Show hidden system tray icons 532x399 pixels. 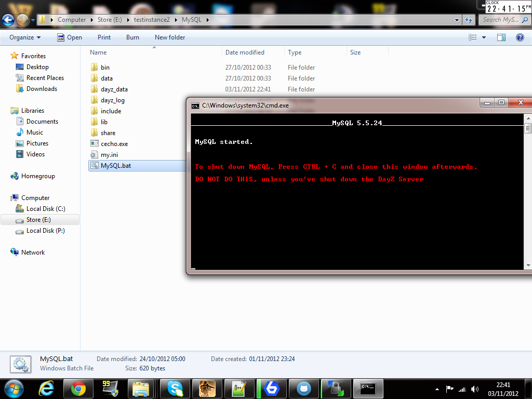(x=437, y=390)
